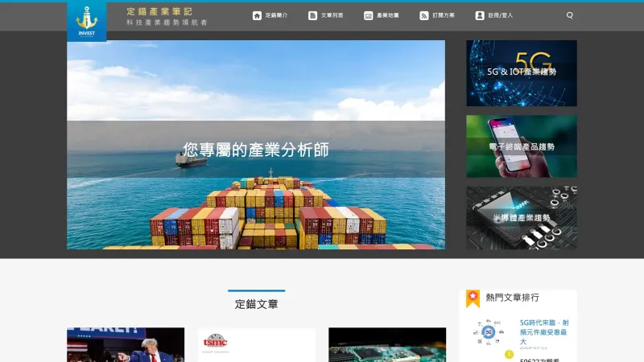The height and width of the screenshot is (362, 644).
Task: Open the 5G & IOT產業趨勢 banner
Action: 521,72
